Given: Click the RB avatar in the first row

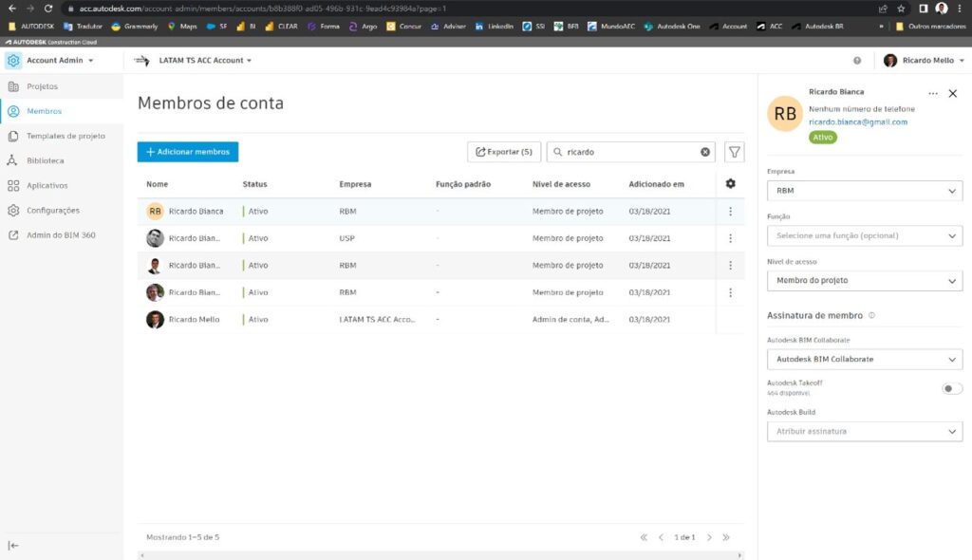Looking at the screenshot, I should pyautogui.click(x=155, y=212).
